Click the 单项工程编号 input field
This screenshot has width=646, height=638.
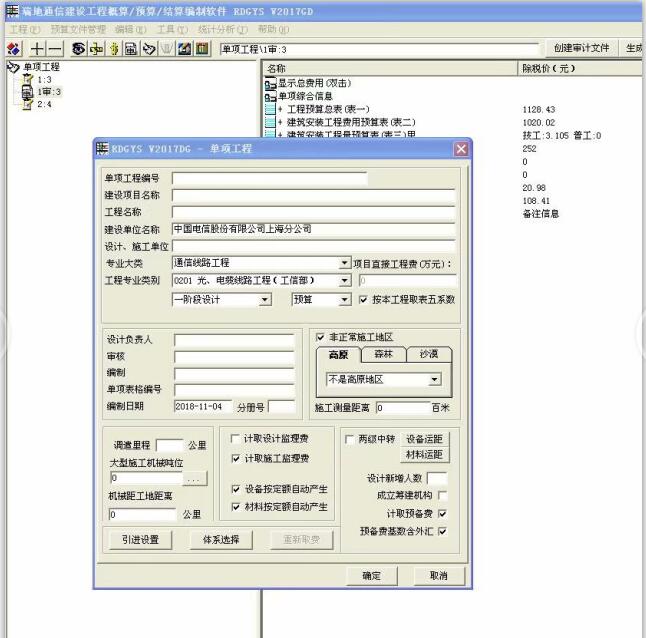click(269, 179)
